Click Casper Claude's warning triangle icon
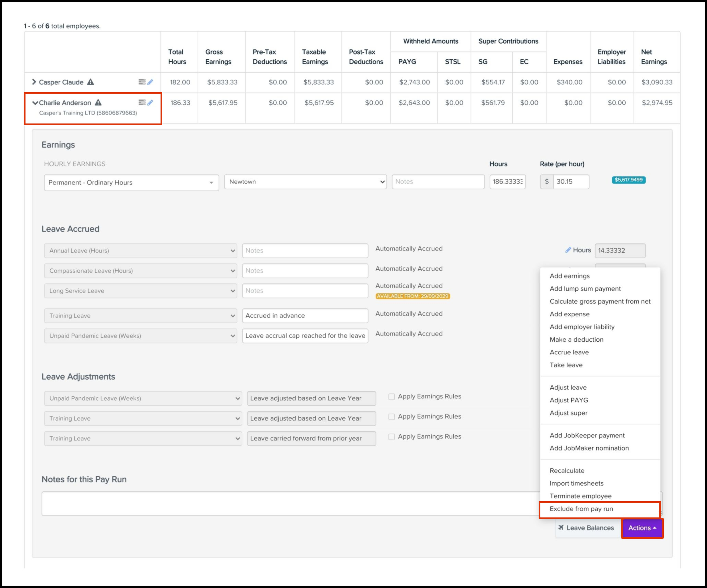This screenshot has width=707, height=588. [91, 82]
